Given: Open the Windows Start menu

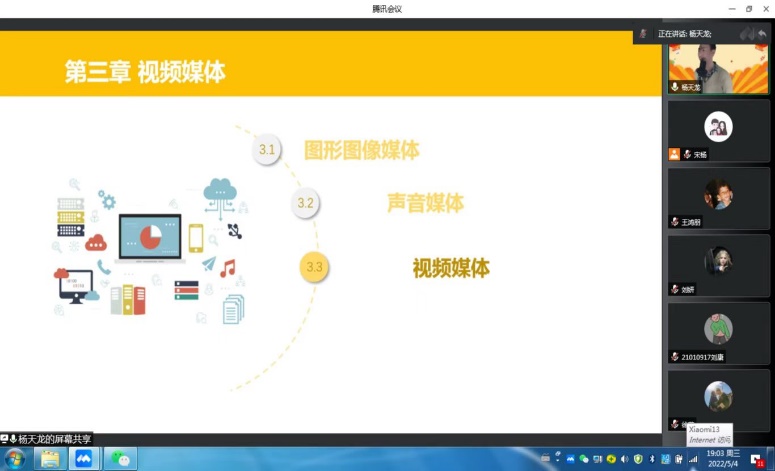Looking at the screenshot, I should click(14, 459).
